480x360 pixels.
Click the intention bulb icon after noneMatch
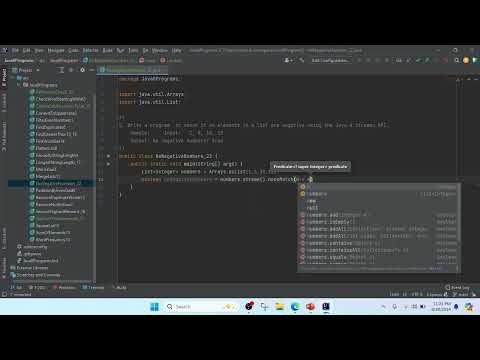coord(310,179)
